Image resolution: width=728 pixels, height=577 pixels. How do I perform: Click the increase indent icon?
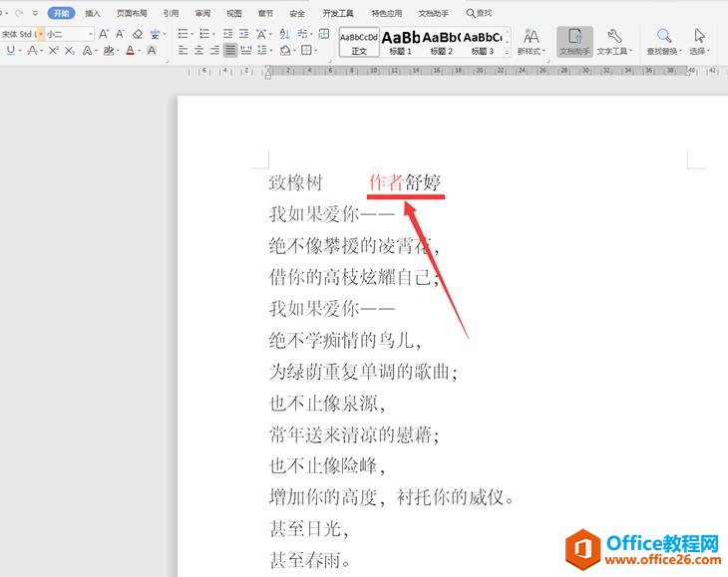point(243,34)
